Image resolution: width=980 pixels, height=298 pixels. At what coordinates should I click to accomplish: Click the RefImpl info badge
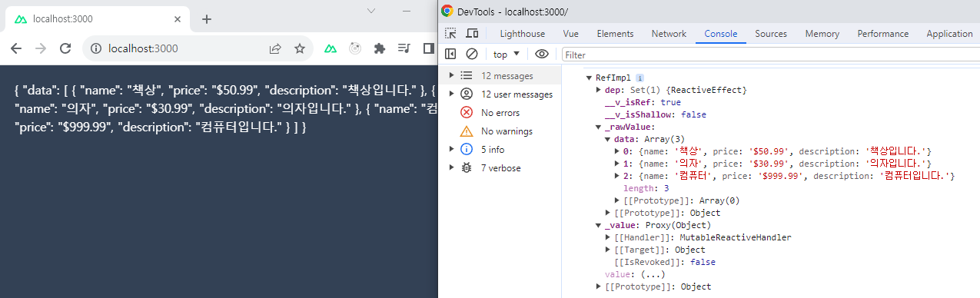pyautogui.click(x=639, y=78)
